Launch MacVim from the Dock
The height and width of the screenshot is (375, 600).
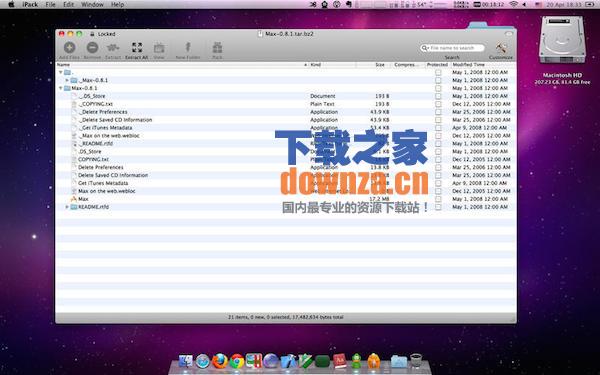306,361
